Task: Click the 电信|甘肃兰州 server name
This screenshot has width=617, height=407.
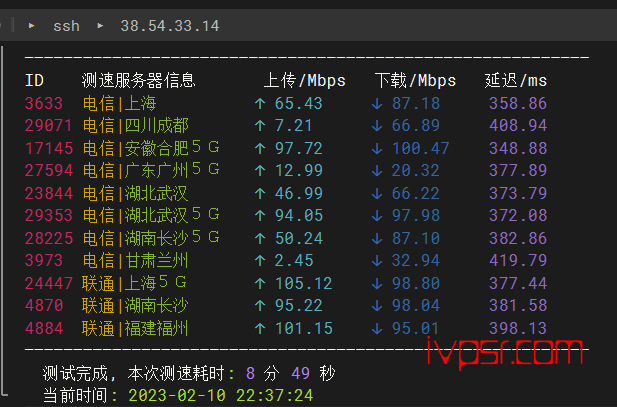Action: point(136,260)
